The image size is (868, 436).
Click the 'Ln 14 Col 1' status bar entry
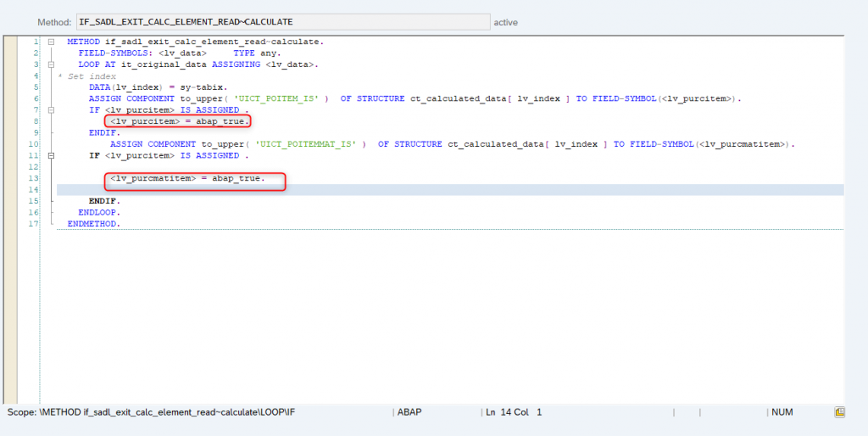514,412
